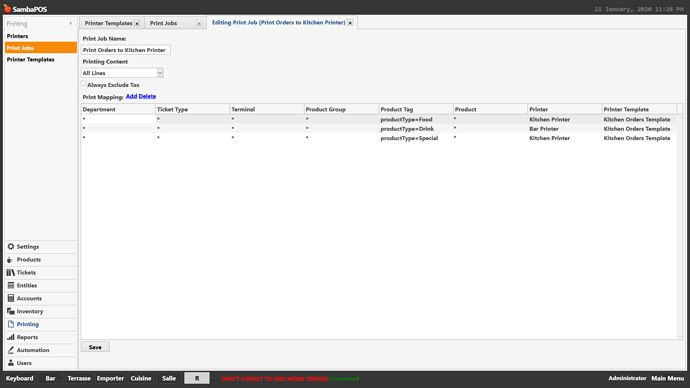Click the Emporter button

pyautogui.click(x=110, y=378)
